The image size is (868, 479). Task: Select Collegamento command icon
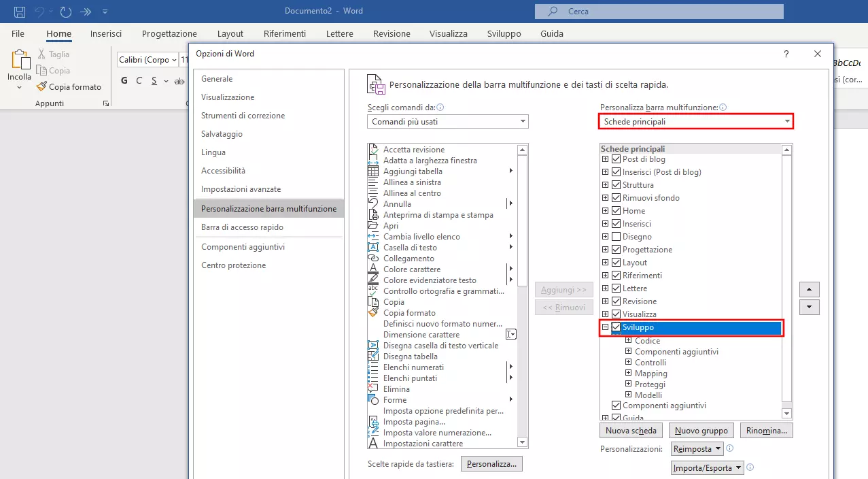pos(372,258)
